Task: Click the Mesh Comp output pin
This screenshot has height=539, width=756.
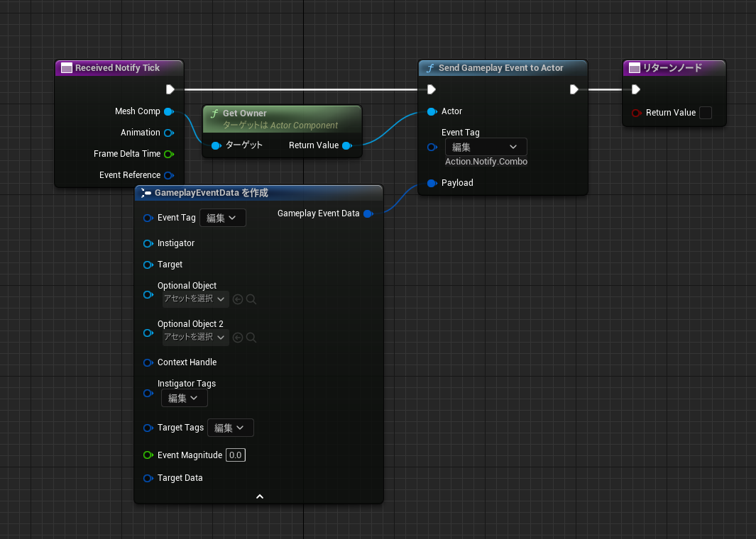Action: coord(169,111)
